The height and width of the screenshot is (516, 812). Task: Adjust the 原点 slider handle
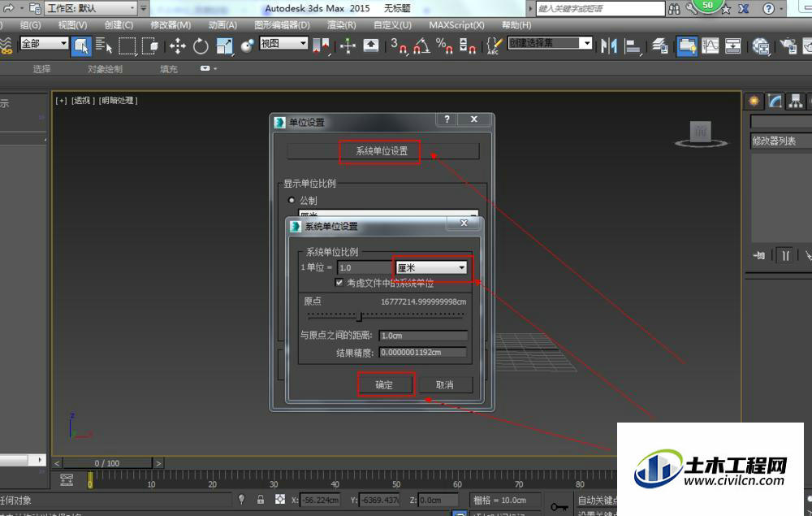click(x=360, y=315)
